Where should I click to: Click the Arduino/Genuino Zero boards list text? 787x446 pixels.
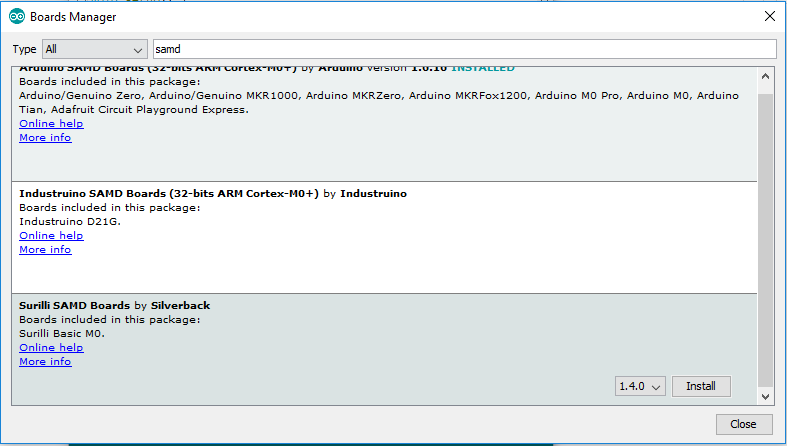[x=379, y=95]
